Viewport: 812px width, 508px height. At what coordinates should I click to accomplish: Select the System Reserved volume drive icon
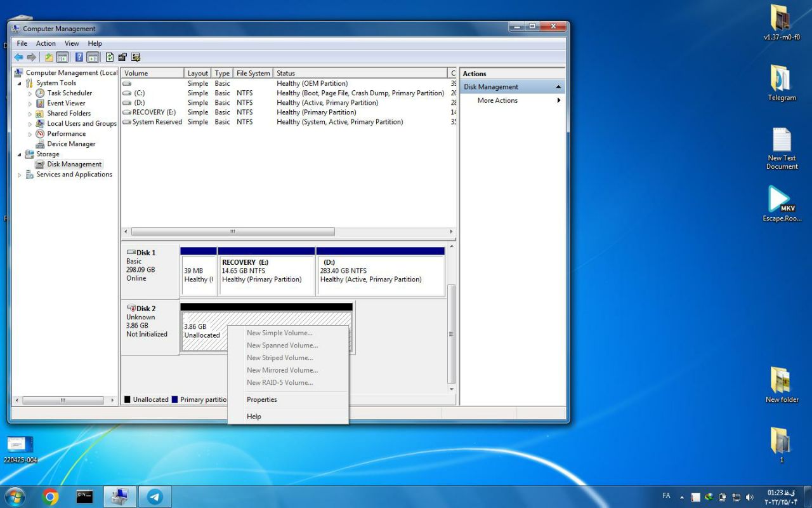(x=127, y=122)
